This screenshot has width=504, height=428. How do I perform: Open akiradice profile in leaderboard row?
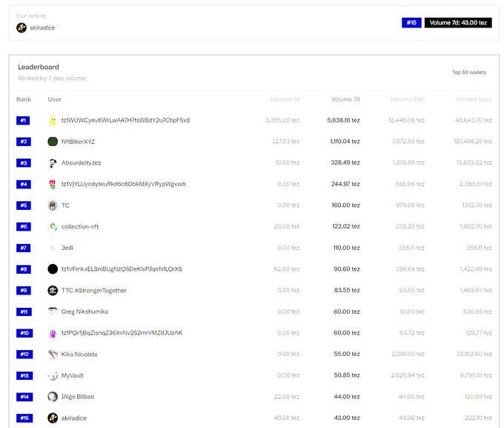click(x=74, y=418)
